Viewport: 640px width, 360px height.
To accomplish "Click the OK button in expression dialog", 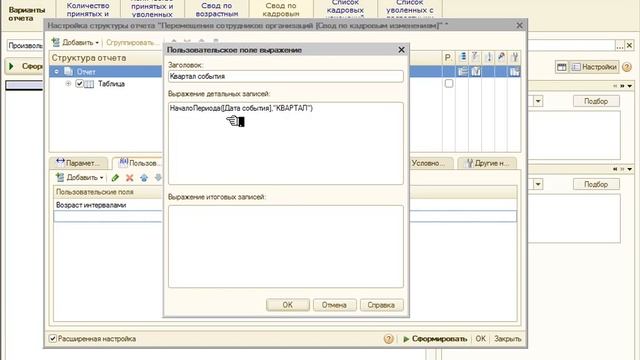I will 287,305.
